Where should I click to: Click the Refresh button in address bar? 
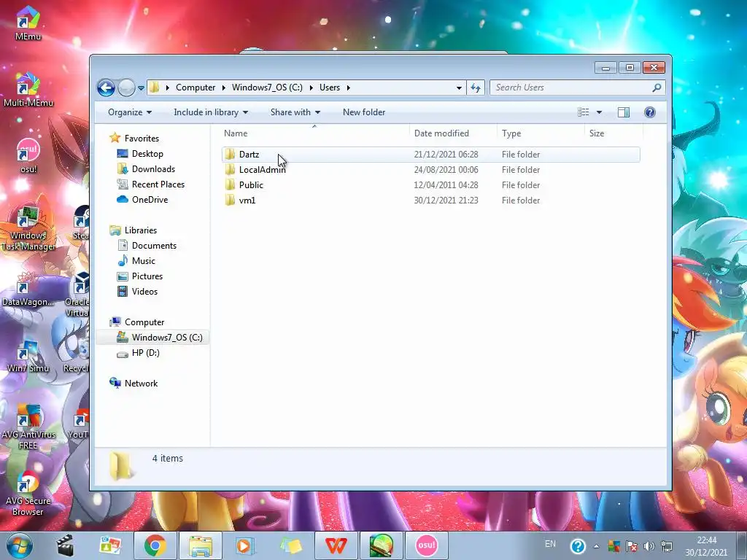(476, 87)
